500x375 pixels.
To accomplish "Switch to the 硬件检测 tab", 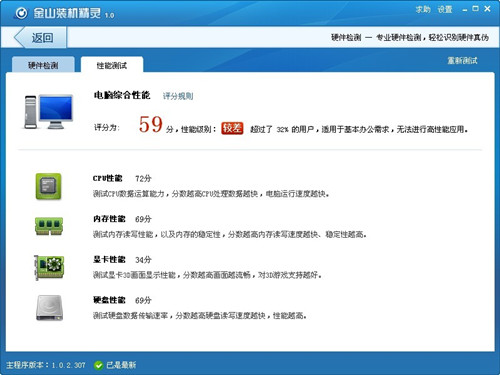I will [x=43, y=65].
